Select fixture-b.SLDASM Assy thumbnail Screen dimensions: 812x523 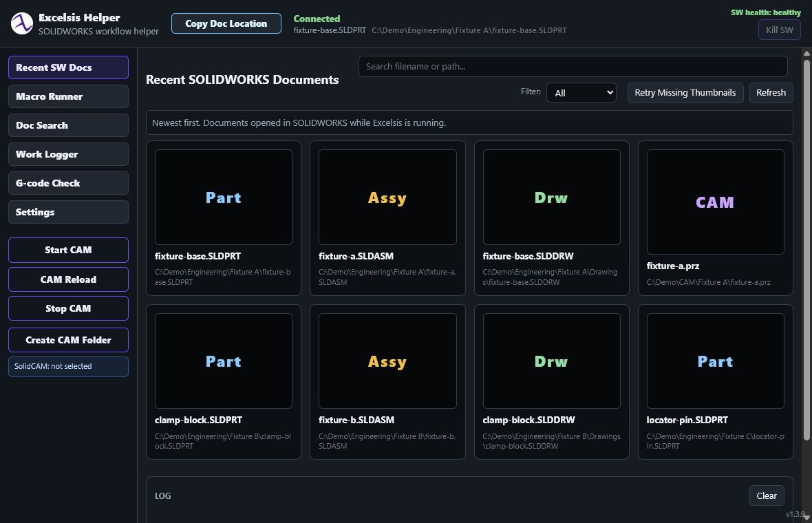(x=387, y=361)
